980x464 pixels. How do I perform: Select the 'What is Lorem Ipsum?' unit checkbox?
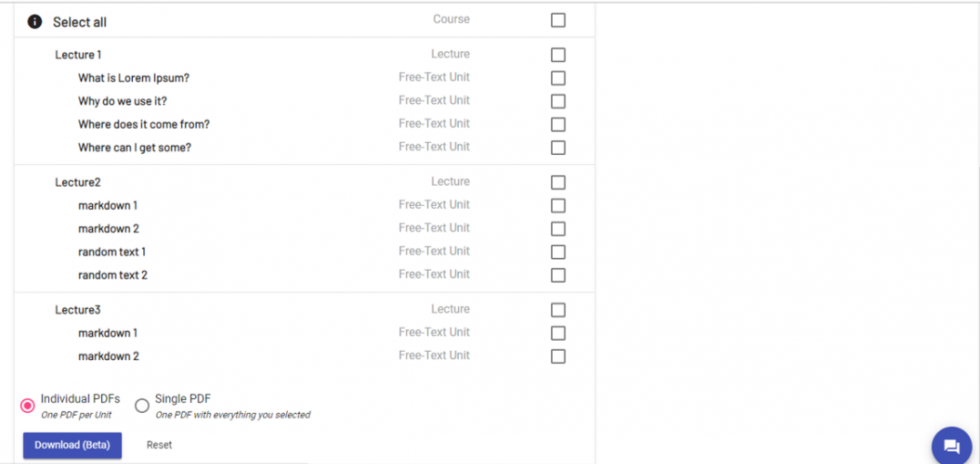coord(558,78)
